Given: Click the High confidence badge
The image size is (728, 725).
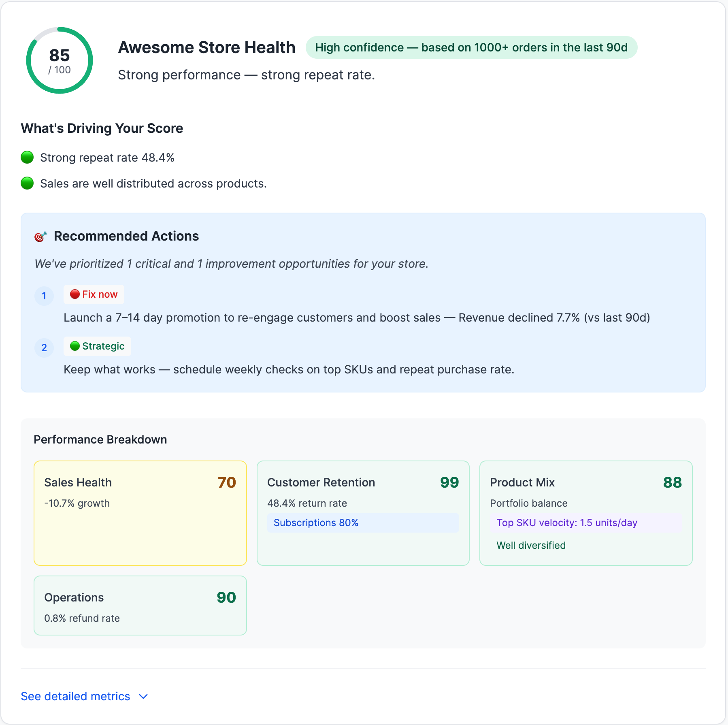Looking at the screenshot, I should tap(471, 47).
